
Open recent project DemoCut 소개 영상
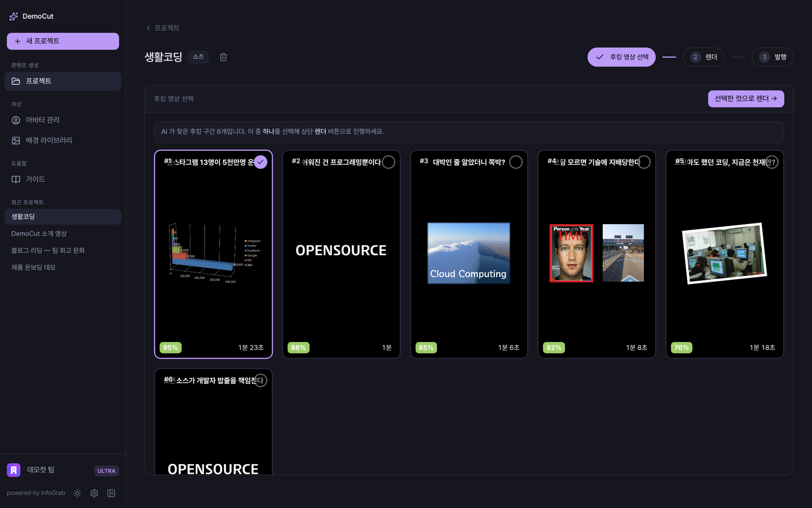click(x=63, y=234)
